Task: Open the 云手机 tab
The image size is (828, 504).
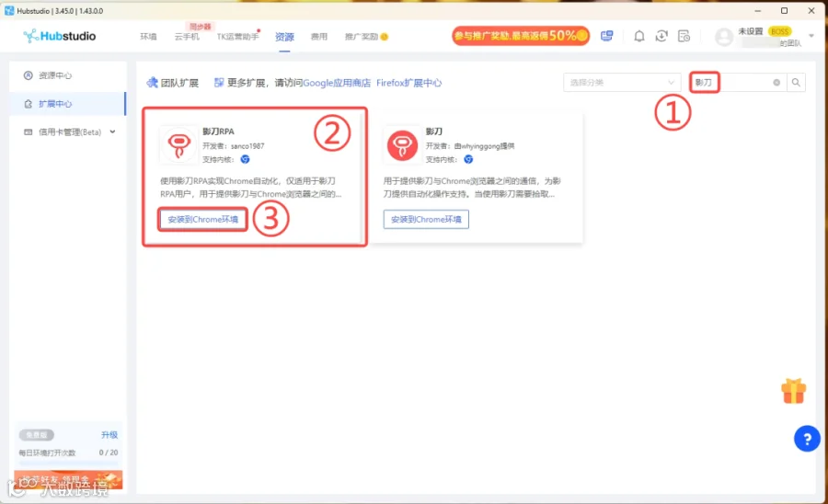Action: (x=187, y=37)
